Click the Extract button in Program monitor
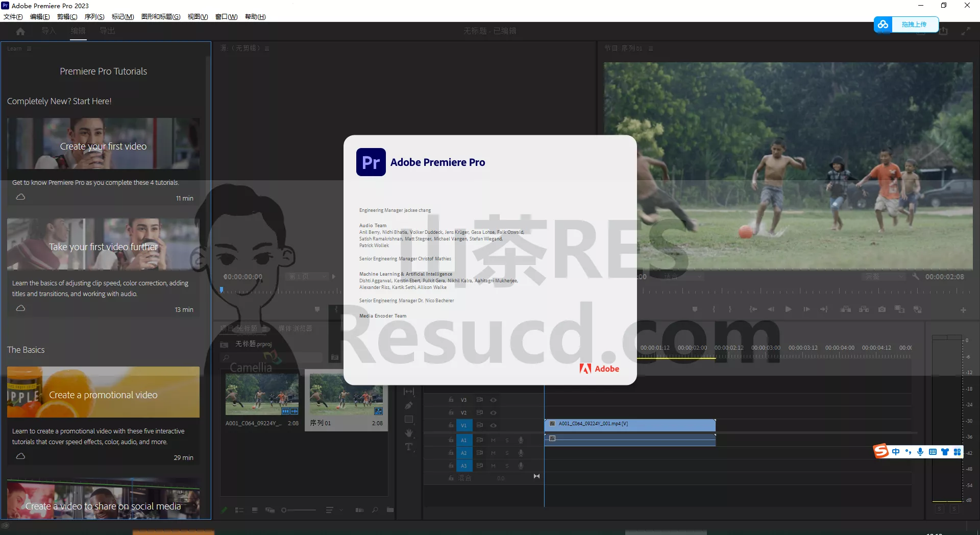Image resolution: width=980 pixels, height=535 pixels. tap(864, 309)
